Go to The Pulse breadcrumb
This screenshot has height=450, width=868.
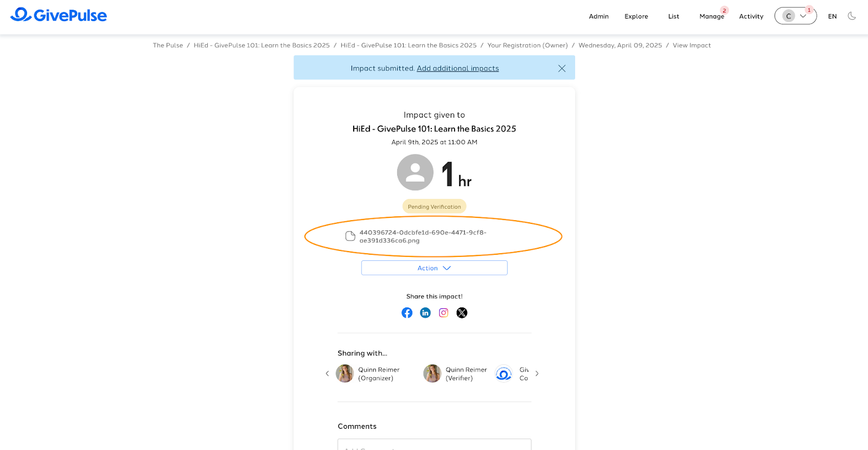point(168,46)
